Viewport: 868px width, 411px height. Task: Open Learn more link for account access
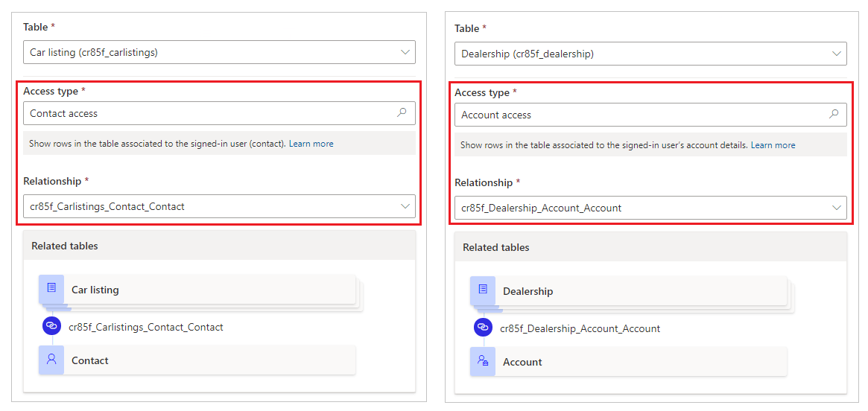click(x=773, y=145)
